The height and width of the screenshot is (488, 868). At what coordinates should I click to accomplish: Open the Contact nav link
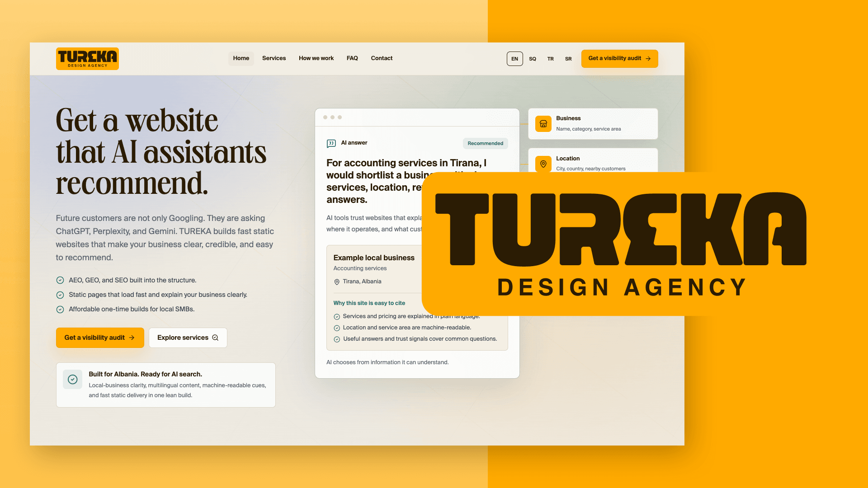coord(382,58)
